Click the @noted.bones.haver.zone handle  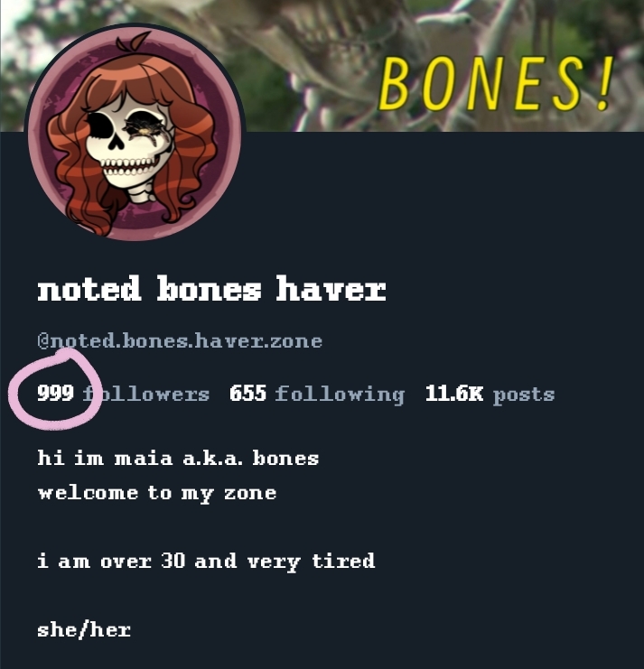tap(180, 341)
